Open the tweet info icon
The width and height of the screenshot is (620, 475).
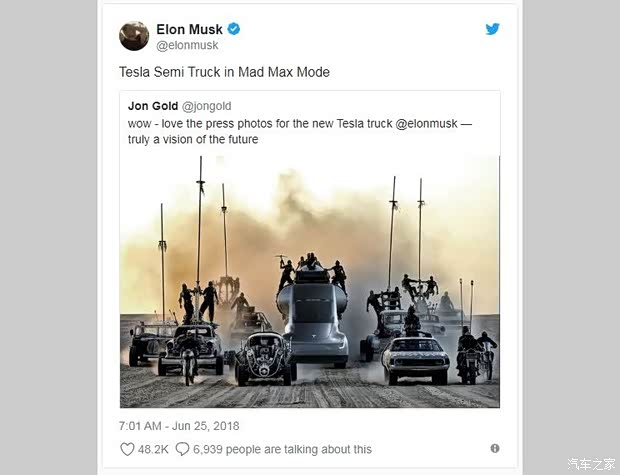tap(495, 448)
